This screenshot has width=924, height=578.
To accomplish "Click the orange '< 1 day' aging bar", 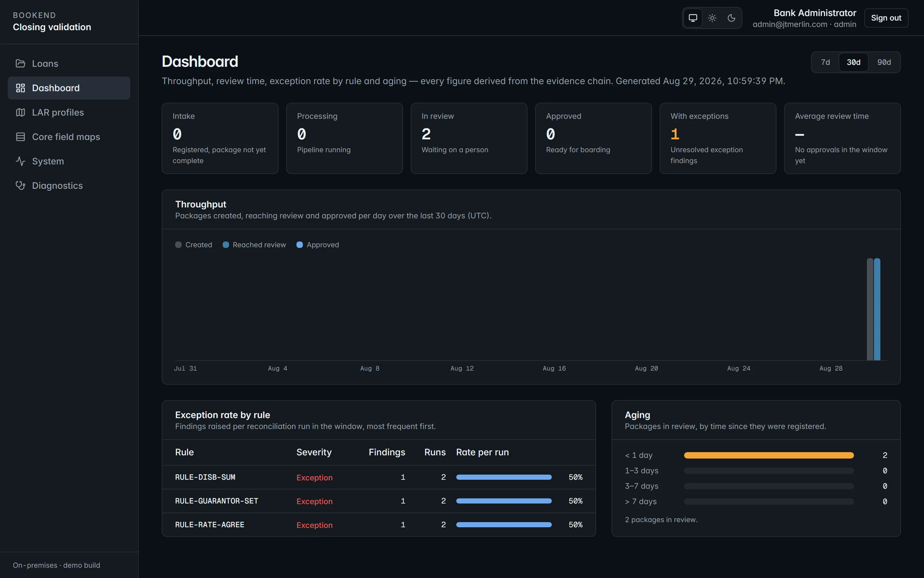I will coord(769,455).
